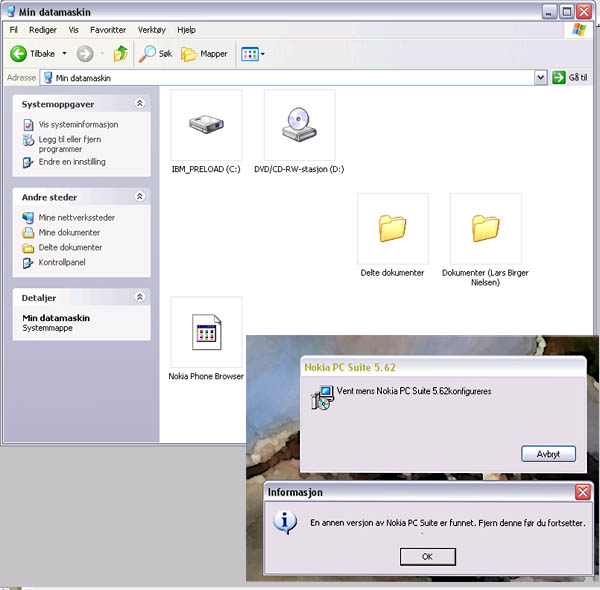Open the Nokia Phone Browser icon
Viewport: 600px width, 590px height.
[206, 333]
